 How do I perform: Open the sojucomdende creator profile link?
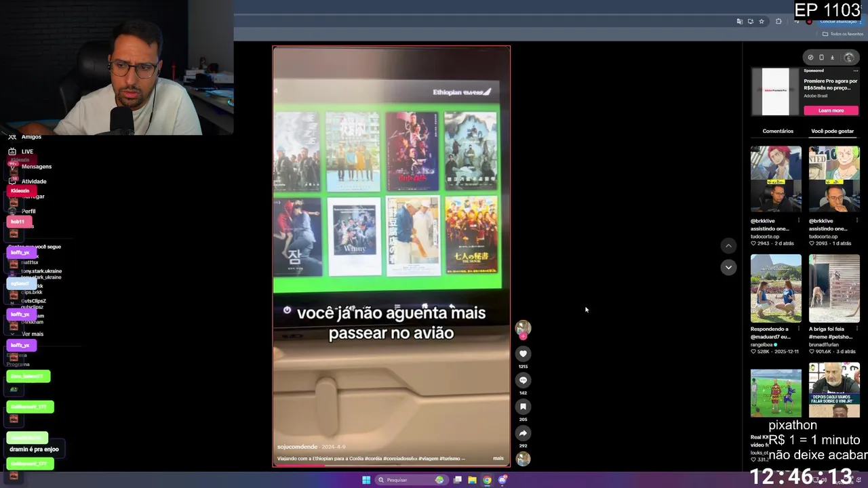click(x=297, y=447)
